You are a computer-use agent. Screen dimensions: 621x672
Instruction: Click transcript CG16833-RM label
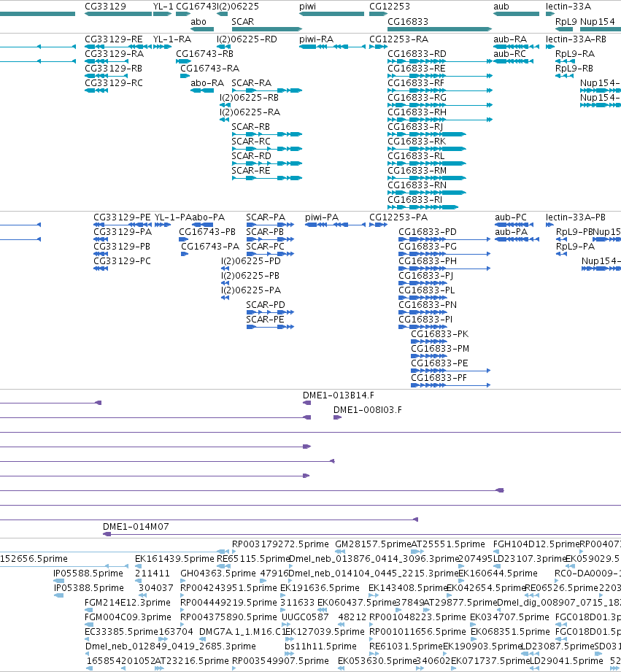click(417, 170)
